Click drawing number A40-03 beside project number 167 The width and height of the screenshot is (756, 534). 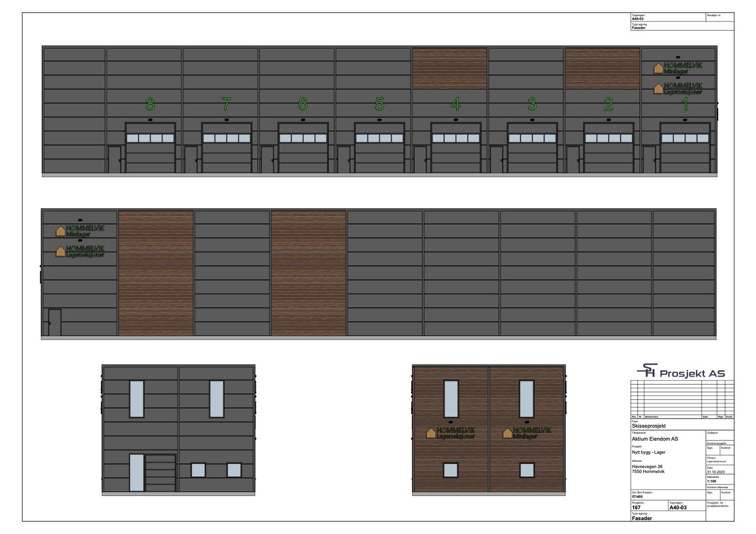click(x=678, y=508)
